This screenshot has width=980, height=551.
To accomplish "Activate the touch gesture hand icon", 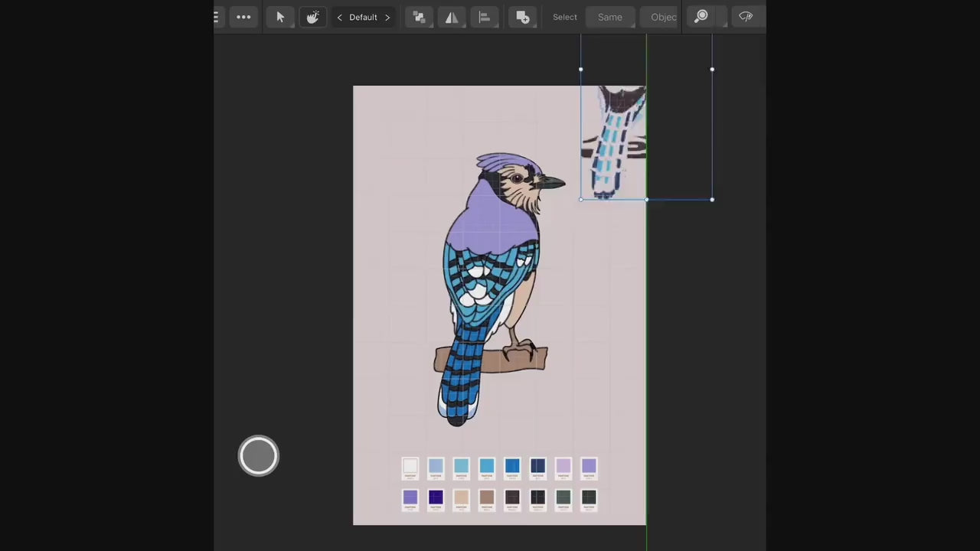I will click(312, 17).
